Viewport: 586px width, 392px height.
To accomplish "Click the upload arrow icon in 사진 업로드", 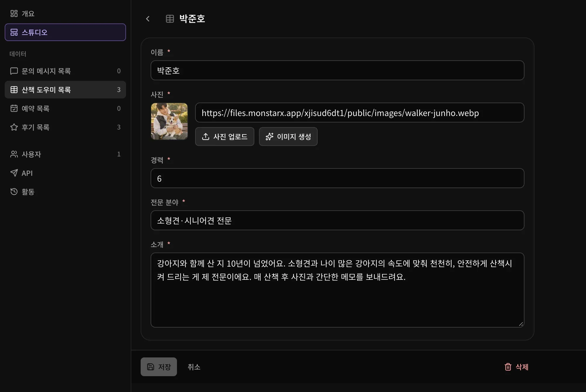I will pos(206,137).
